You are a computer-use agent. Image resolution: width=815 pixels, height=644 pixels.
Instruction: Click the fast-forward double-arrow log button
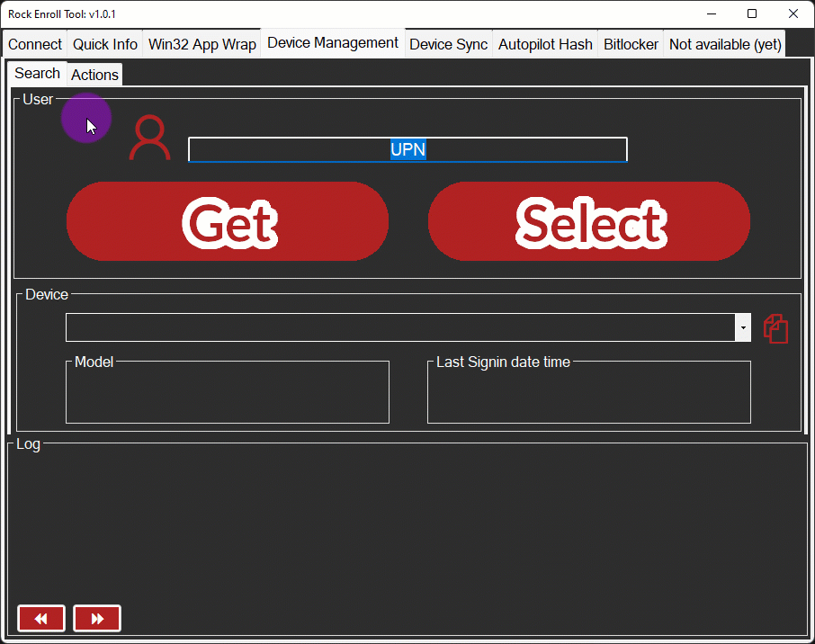click(x=97, y=619)
